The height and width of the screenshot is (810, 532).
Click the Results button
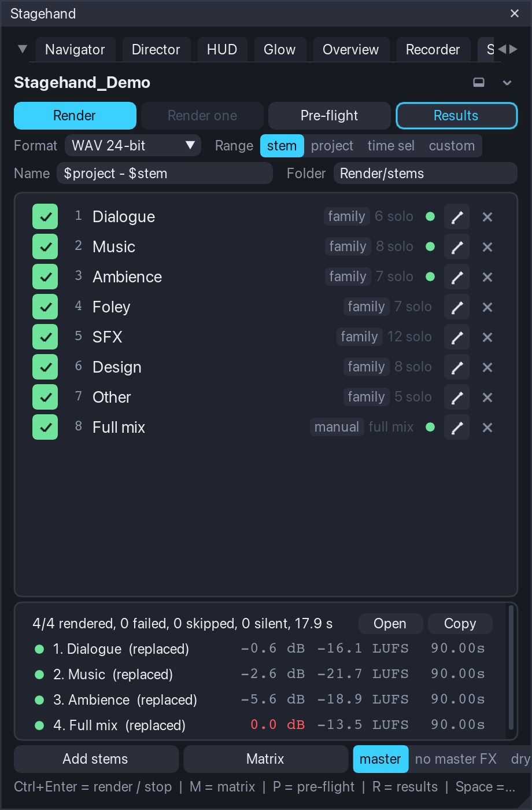tap(457, 116)
